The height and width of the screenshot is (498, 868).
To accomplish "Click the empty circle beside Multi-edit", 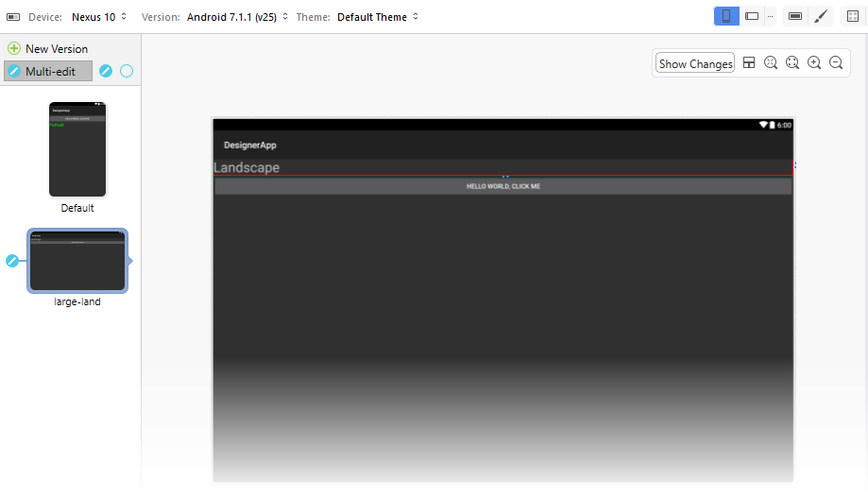I will pos(127,71).
